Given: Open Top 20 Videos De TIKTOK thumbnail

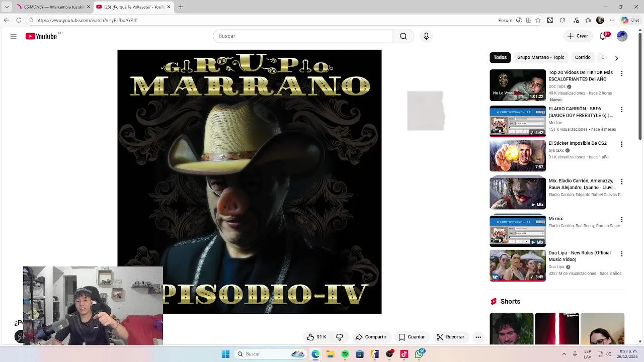Looking at the screenshot, I should (x=518, y=85).
